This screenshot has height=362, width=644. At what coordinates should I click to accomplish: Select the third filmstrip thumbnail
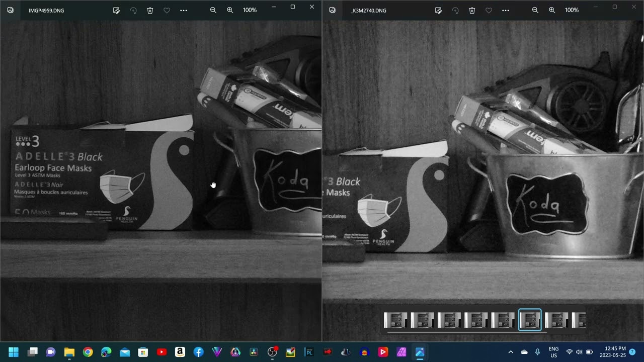[x=449, y=320]
